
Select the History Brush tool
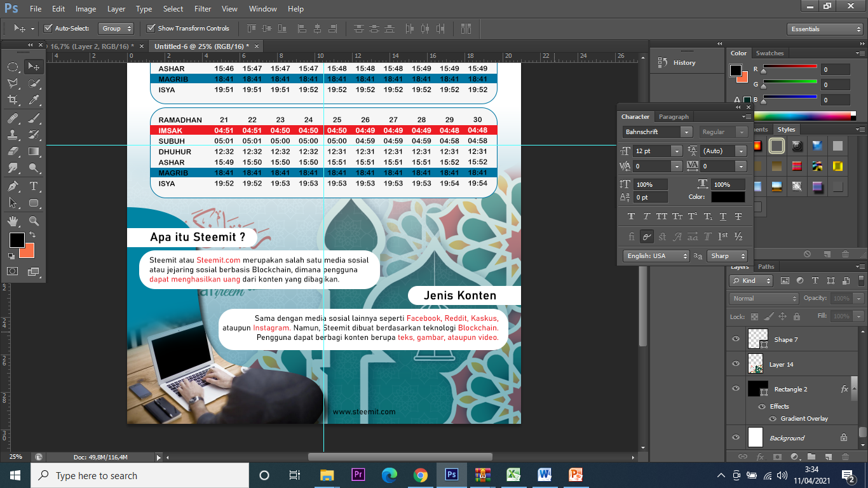[x=34, y=135]
